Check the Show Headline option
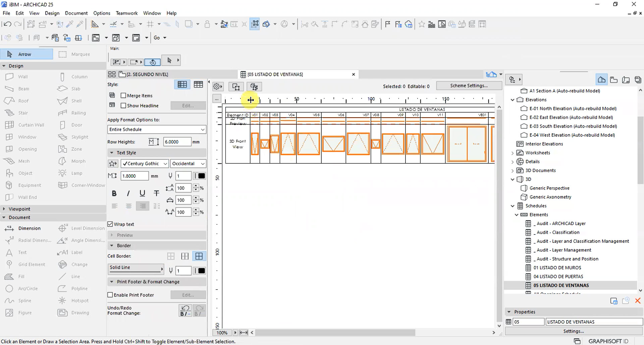The image size is (644, 345). 123,106
